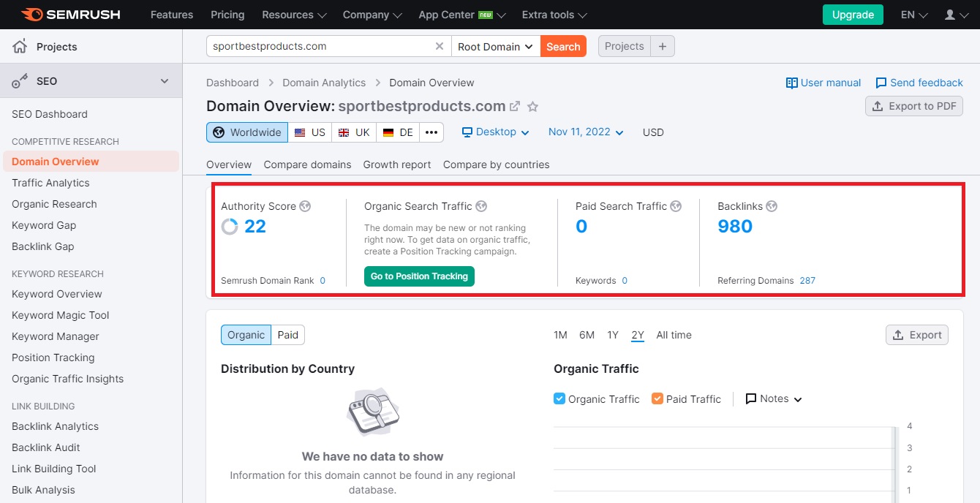Viewport: 980px width, 503px height.
Task: Click the Paid Search Traffic globe icon
Action: pos(676,206)
